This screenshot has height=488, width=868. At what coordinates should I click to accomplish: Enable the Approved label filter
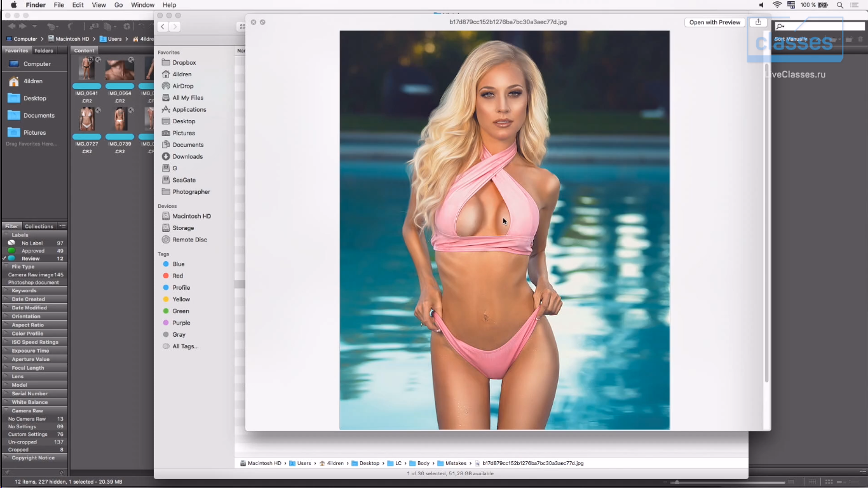[x=33, y=251]
